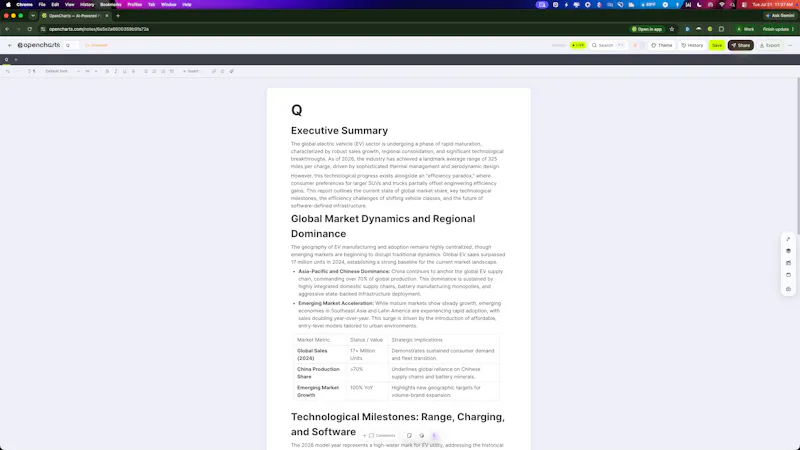This screenshot has width=800, height=450.
Task: Click Open in app in address bar
Action: (647, 29)
